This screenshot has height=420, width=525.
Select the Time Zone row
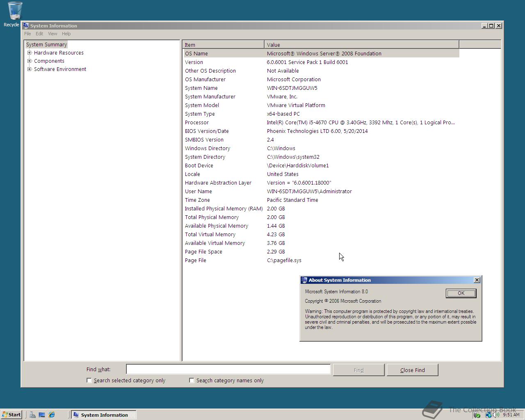[x=321, y=200]
